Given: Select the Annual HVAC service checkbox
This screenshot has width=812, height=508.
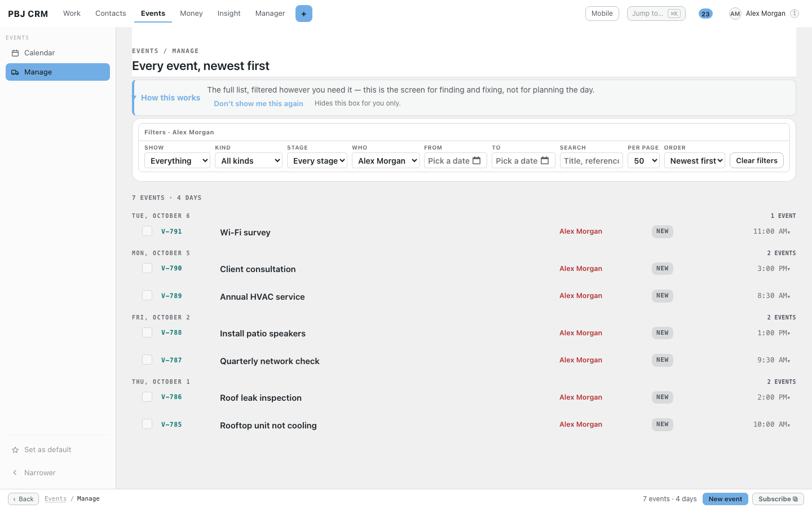Looking at the screenshot, I should tap(147, 295).
